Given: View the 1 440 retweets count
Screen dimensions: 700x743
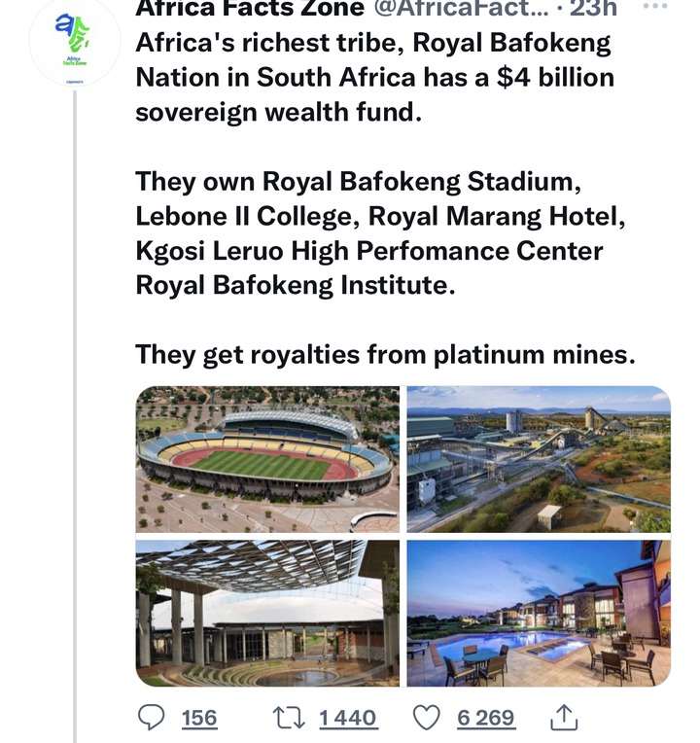Looking at the screenshot, I should pyautogui.click(x=348, y=718).
